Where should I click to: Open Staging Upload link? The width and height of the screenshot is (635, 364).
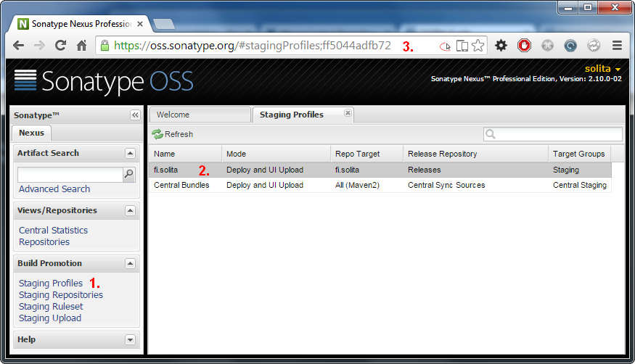click(50, 318)
